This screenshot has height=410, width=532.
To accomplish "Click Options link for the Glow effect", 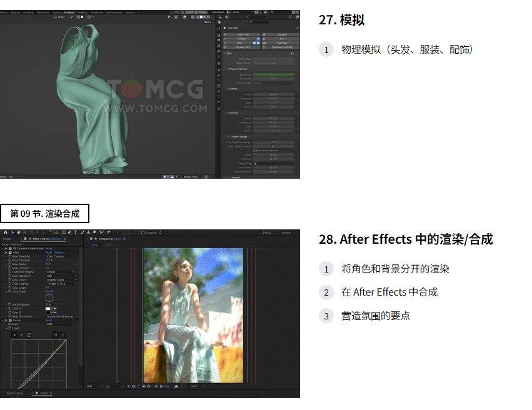I will 59,252.
